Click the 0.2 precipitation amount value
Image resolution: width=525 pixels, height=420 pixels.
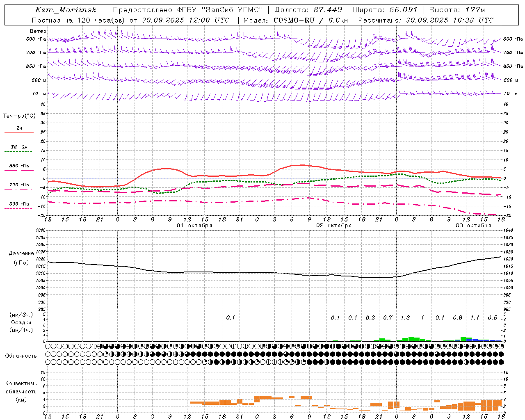370,317
